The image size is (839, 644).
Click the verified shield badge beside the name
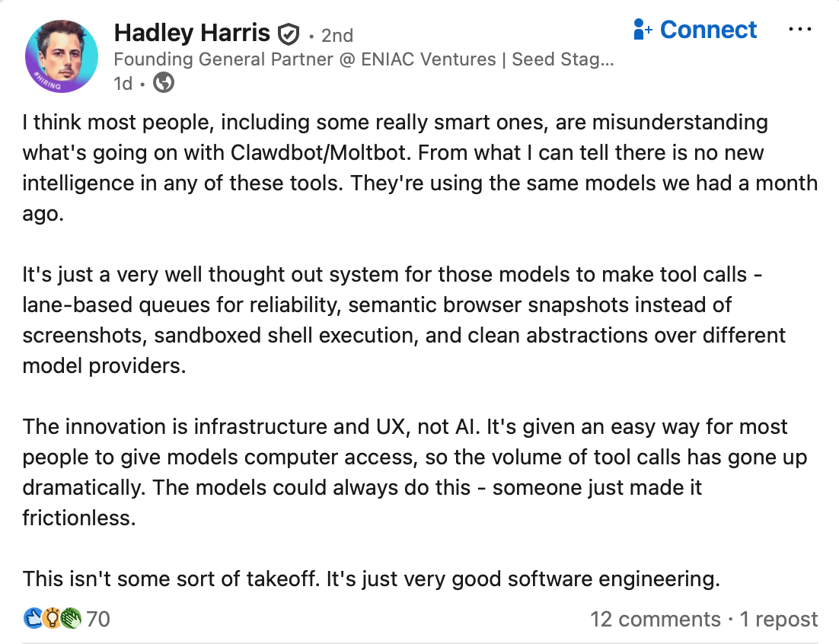288,35
